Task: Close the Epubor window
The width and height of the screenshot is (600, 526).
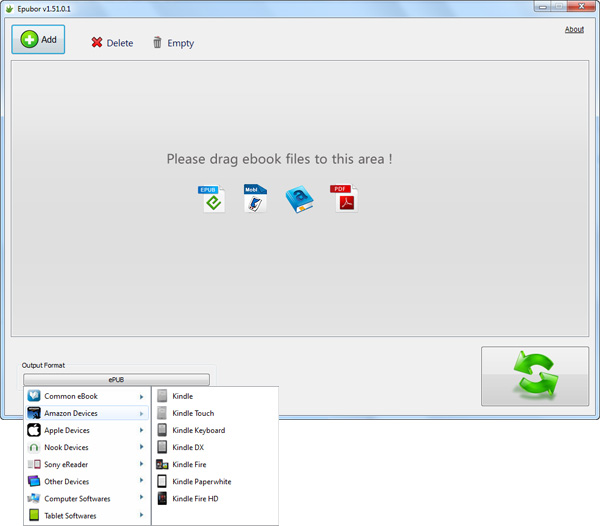Action: pos(581,7)
